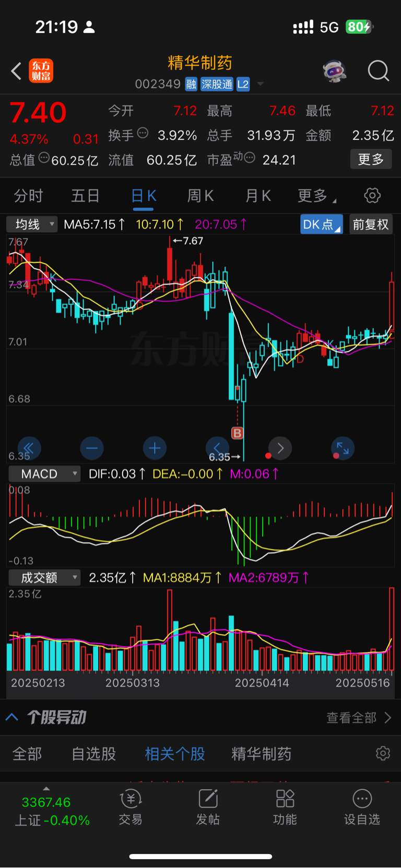The height and width of the screenshot is (868, 401).
Task: Expand the stock title dropdown triangle
Action: (260, 84)
